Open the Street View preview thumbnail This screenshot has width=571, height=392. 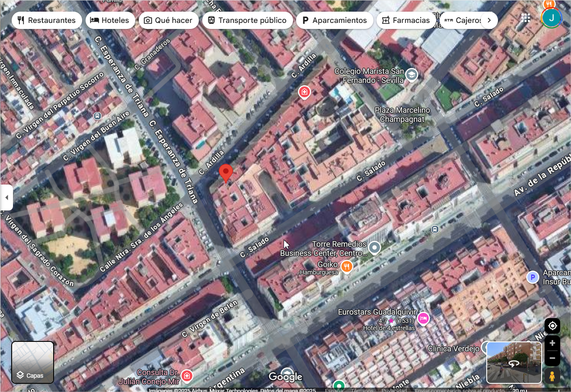pyautogui.click(x=514, y=363)
